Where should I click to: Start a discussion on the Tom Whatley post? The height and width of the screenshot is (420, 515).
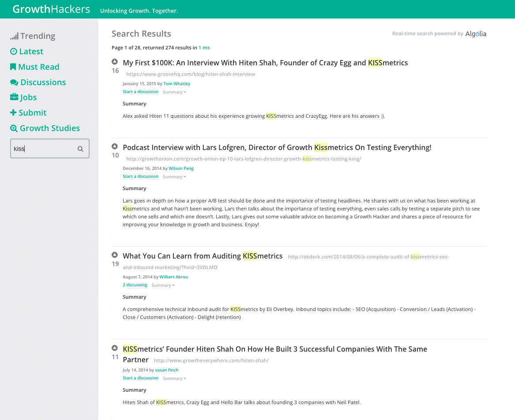(x=141, y=92)
